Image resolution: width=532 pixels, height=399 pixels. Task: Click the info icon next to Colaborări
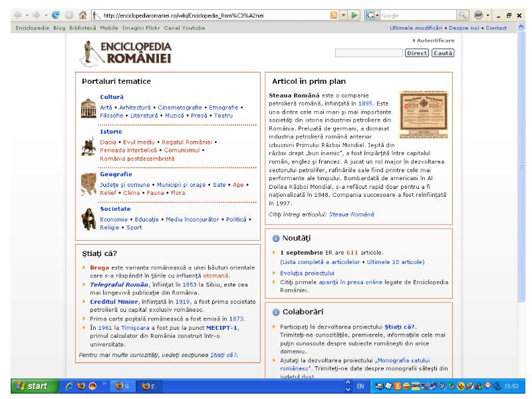(276, 312)
